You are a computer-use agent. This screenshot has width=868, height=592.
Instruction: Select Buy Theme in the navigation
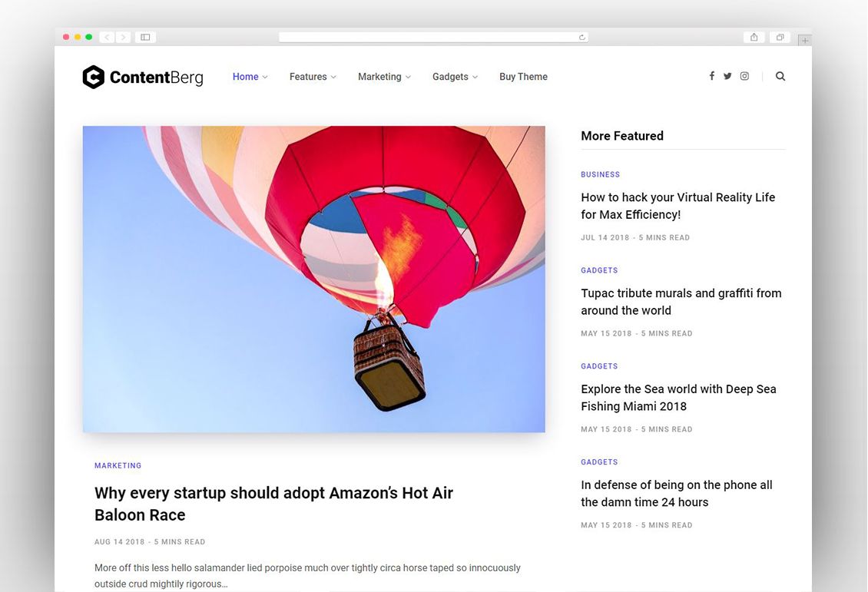point(523,77)
